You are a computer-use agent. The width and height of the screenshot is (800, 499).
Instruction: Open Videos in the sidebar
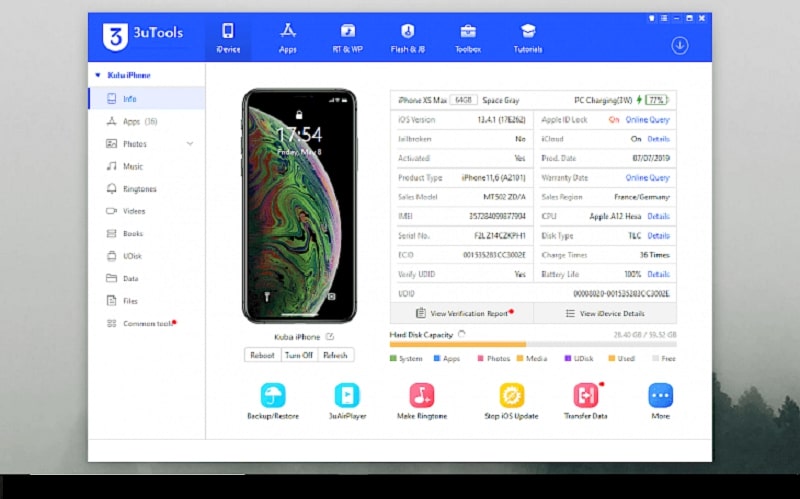[x=147, y=211]
